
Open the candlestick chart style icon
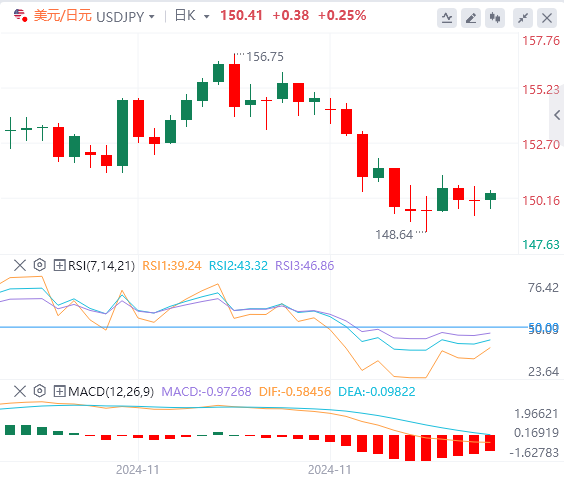[x=495, y=18]
